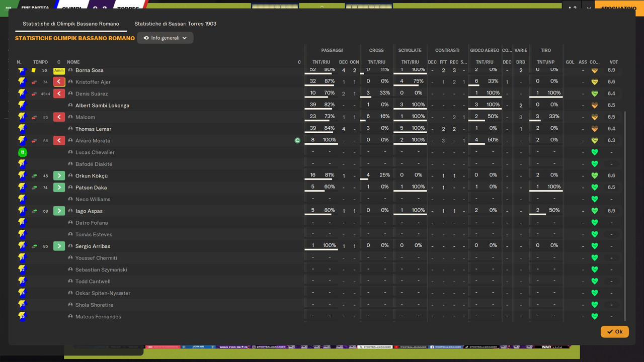Sort by the N. shirt number column header
This screenshot has width=644, height=362.
[x=19, y=62]
